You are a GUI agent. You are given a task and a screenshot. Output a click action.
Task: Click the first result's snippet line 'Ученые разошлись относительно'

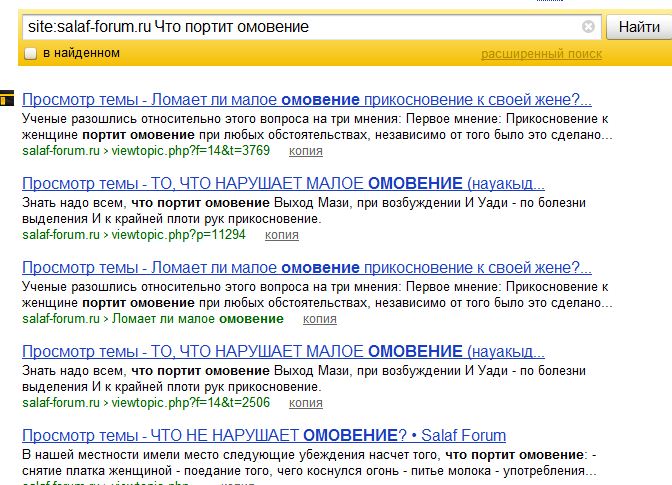point(315,119)
